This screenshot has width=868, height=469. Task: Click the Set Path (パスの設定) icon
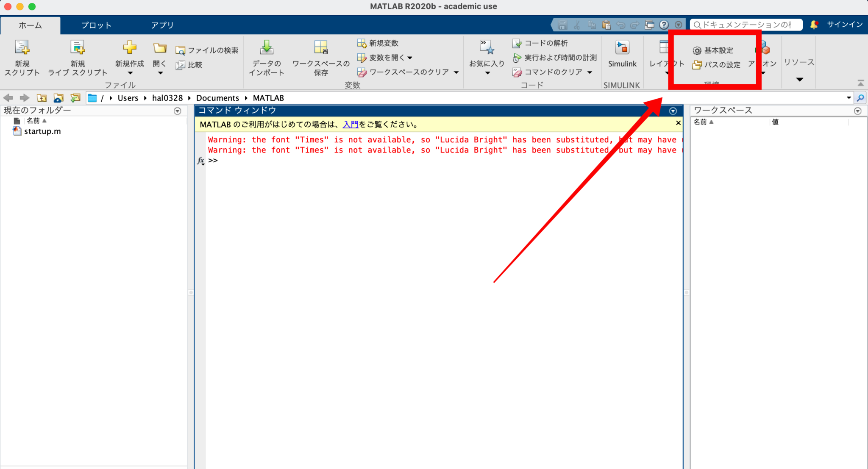[x=697, y=65]
